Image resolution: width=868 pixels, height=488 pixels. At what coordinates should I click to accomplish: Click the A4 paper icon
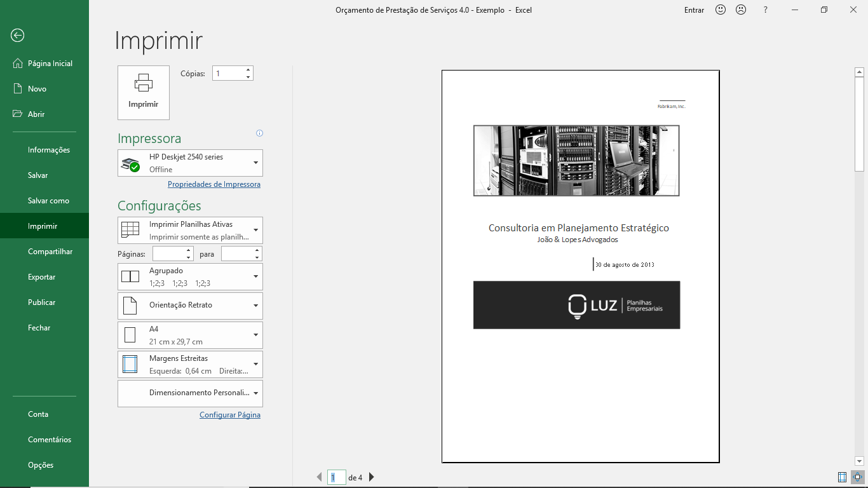point(130,335)
